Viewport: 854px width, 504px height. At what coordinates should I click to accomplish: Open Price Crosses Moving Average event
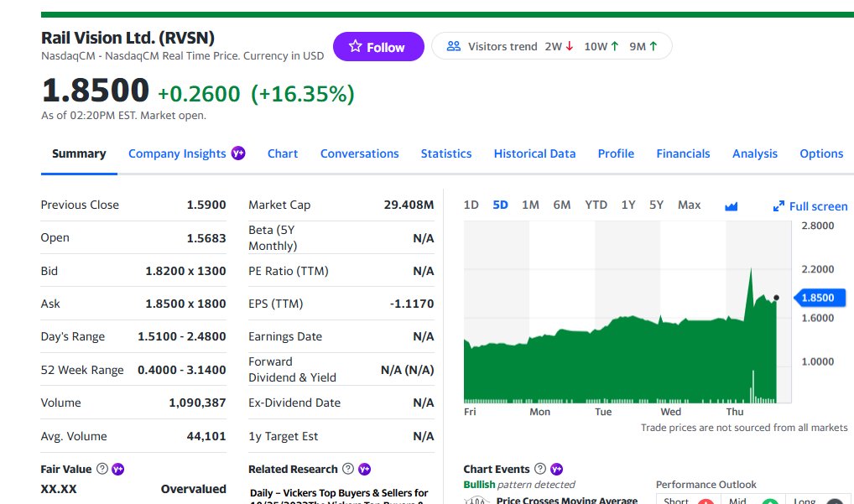pos(567,500)
